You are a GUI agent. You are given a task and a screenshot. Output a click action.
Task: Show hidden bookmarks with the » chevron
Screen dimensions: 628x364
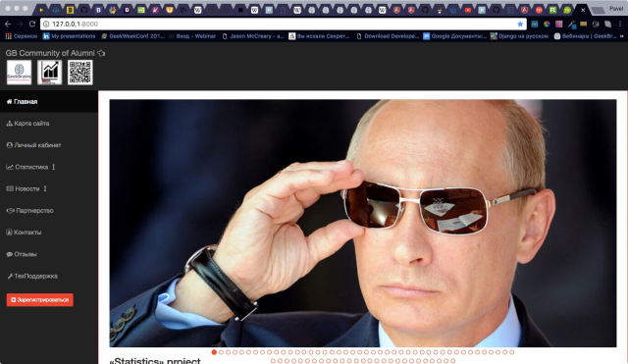(622, 36)
